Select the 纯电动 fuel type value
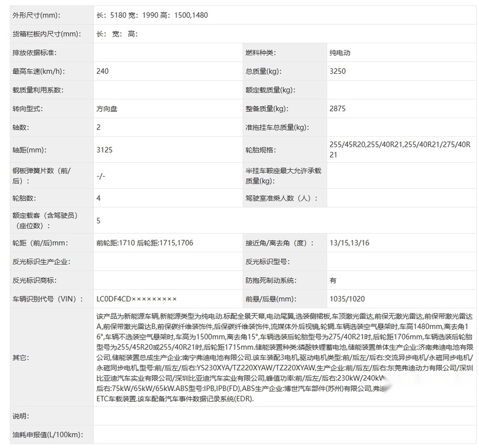This screenshot has height=448, width=479. click(x=340, y=53)
